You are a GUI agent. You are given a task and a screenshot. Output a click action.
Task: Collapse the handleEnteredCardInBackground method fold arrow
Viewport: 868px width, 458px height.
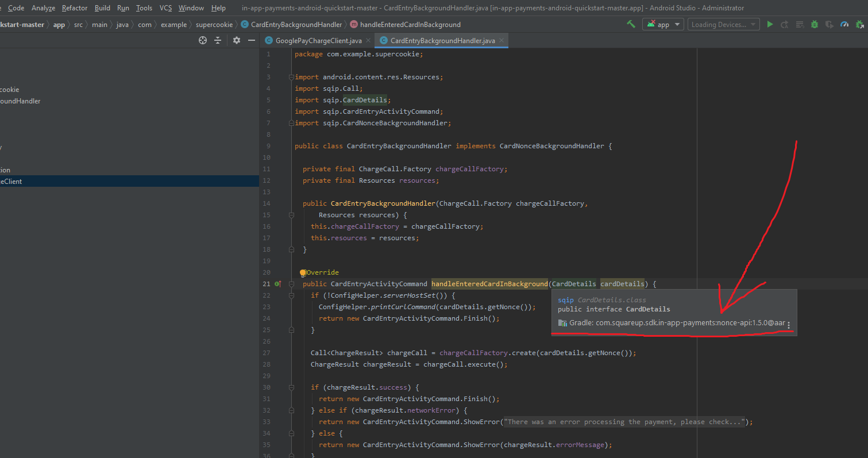coord(291,283)
